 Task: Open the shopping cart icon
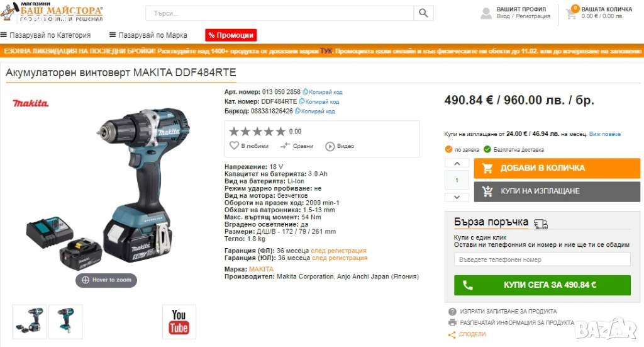tap(571, 13)
